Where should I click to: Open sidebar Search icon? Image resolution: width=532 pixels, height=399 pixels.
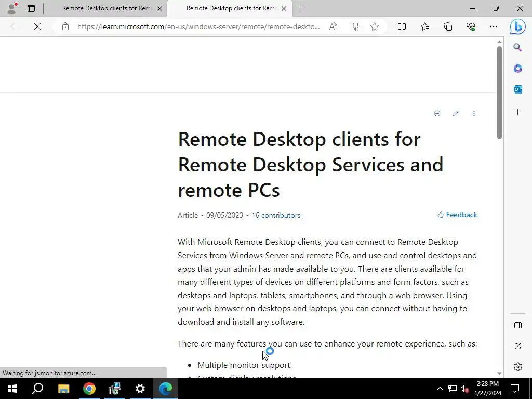coord(517,47)
